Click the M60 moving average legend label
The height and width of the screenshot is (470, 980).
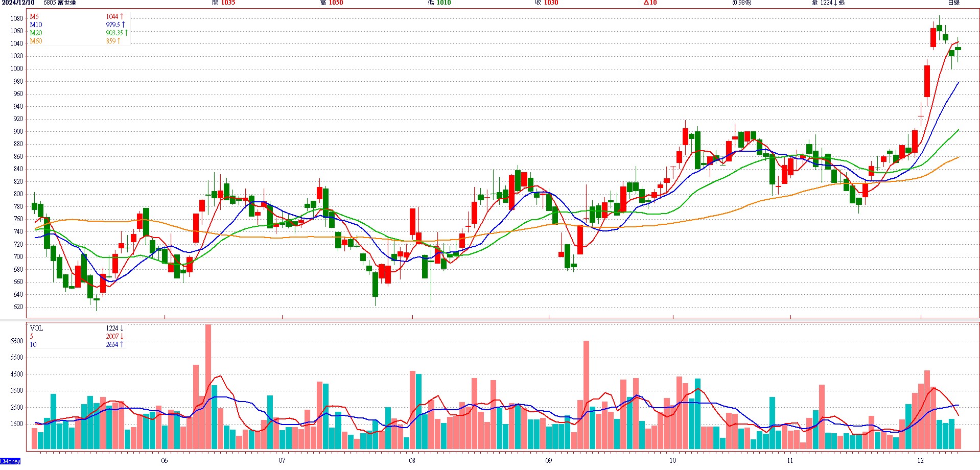[36, 41]
